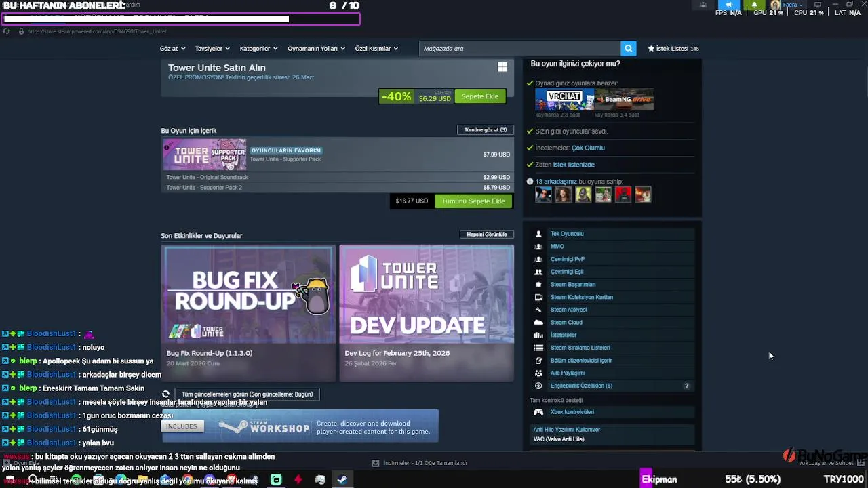Click the downloads icon in bottom bar
Screen dimensions: 868x488
click(375, 463)
